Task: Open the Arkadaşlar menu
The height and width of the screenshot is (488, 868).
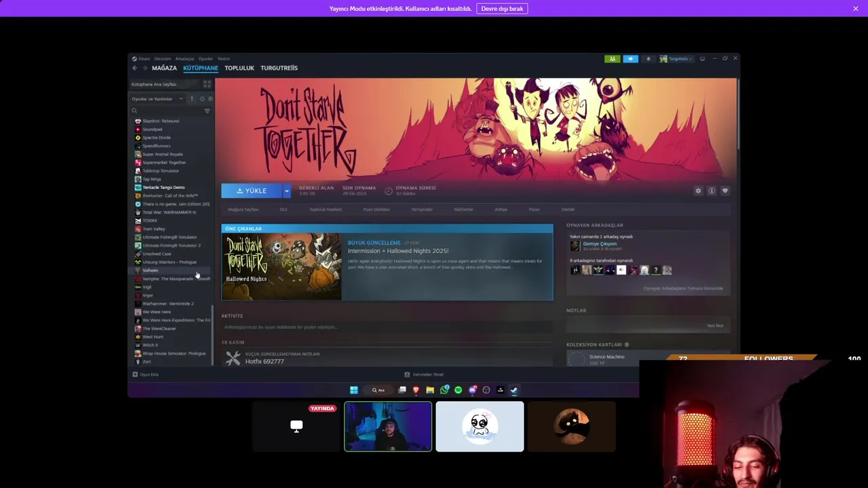Action: pyautogui.click(x=184, y=59)
